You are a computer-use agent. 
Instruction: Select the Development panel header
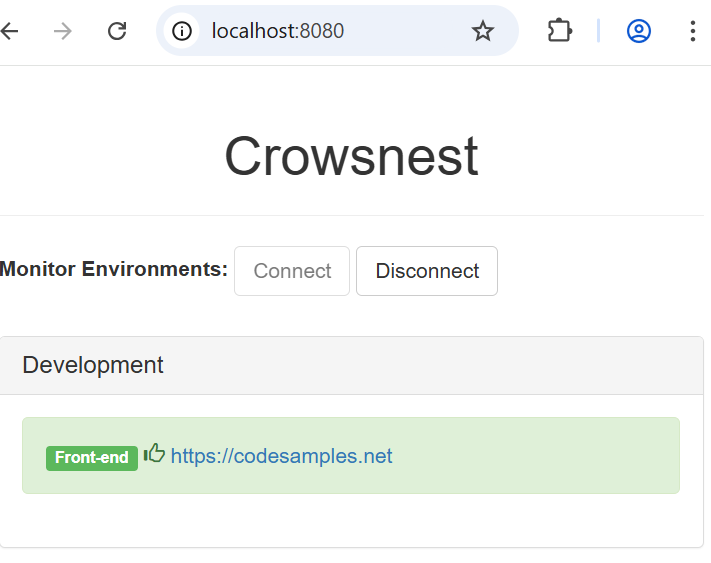click(351, 365)
